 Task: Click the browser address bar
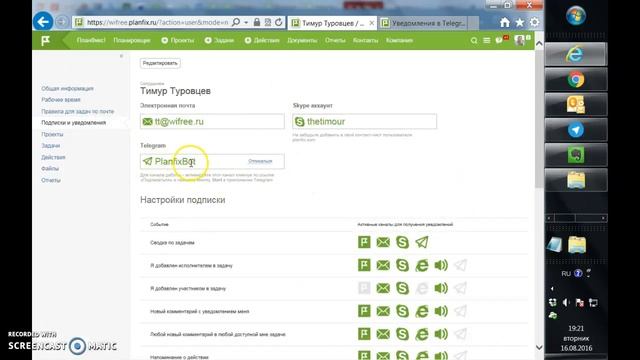(x=157, y=22)
